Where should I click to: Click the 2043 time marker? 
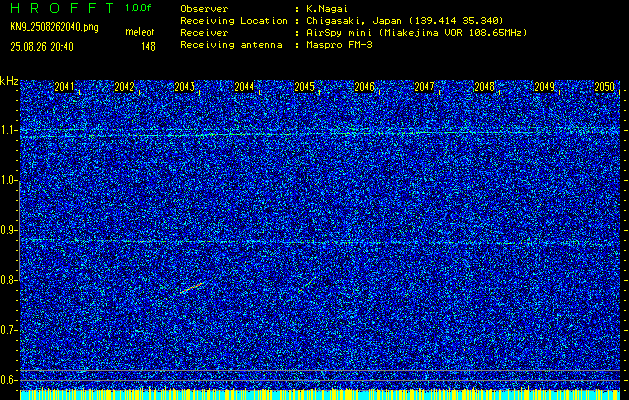185,87
